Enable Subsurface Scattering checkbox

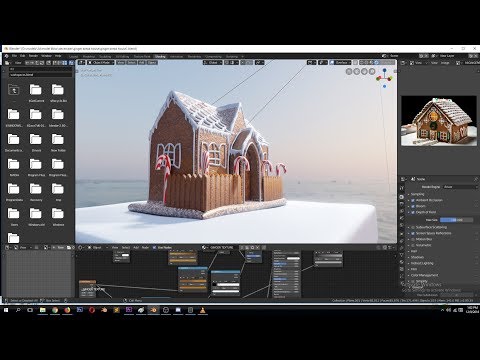[413, 227]
